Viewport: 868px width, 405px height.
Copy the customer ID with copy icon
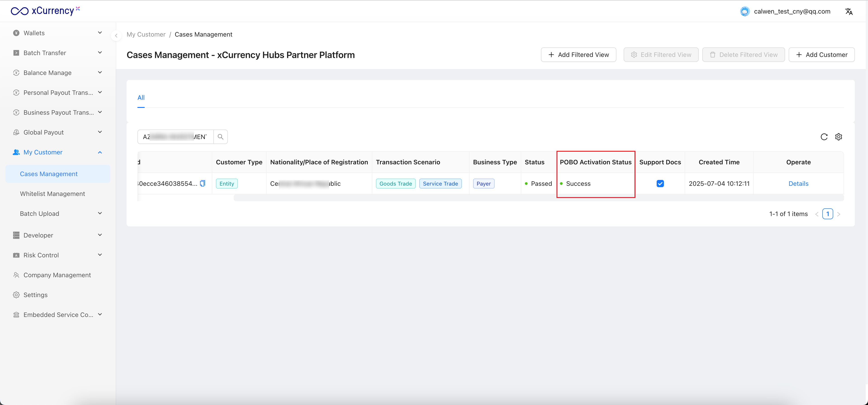click(203, 183)
